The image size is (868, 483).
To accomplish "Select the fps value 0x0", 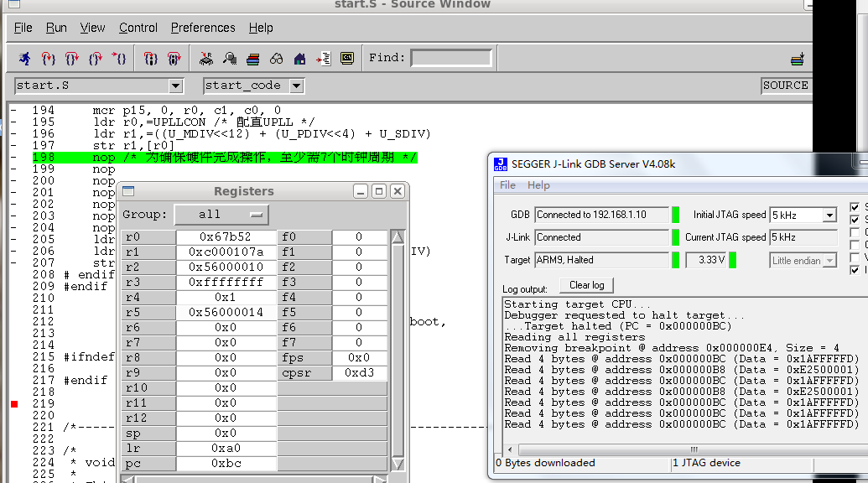I will coord(359,358).
